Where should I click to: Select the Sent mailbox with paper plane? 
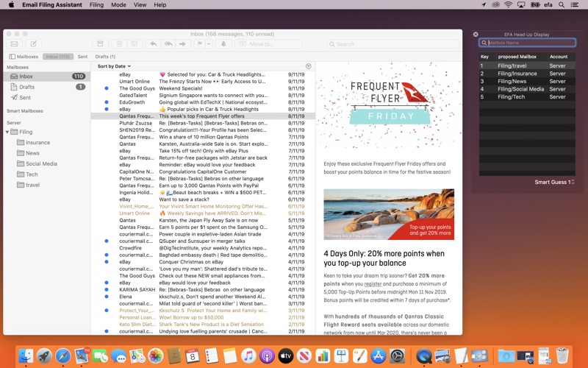[x=47, y=97]
